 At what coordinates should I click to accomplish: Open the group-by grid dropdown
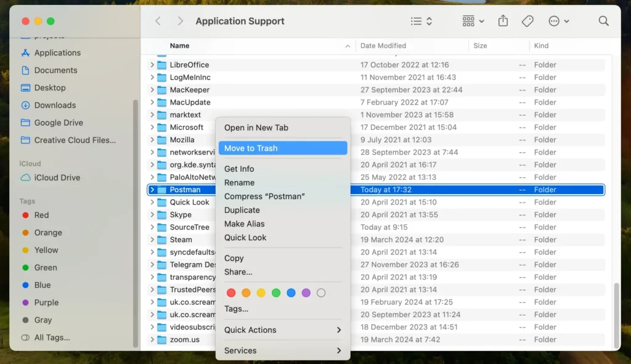(473, 21)
